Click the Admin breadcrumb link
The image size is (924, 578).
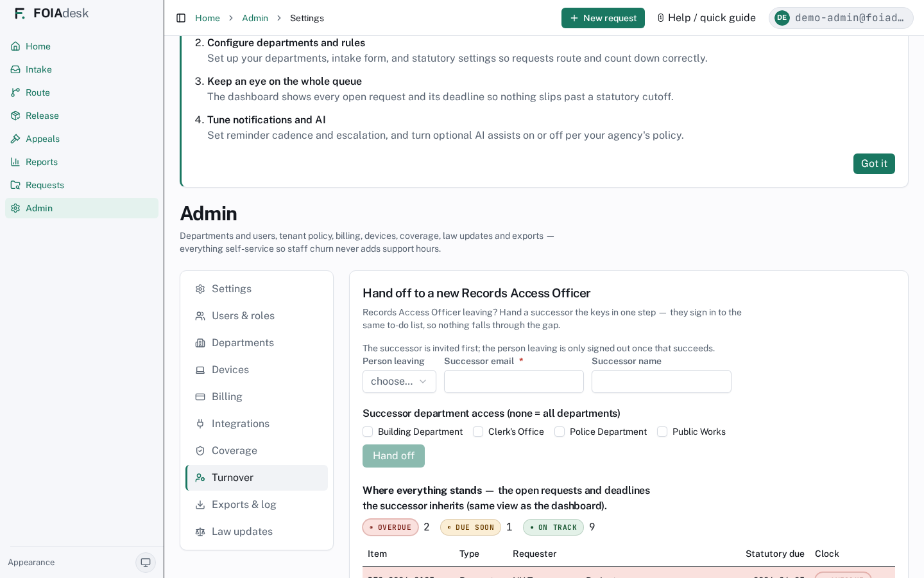[x=255, y=18]
